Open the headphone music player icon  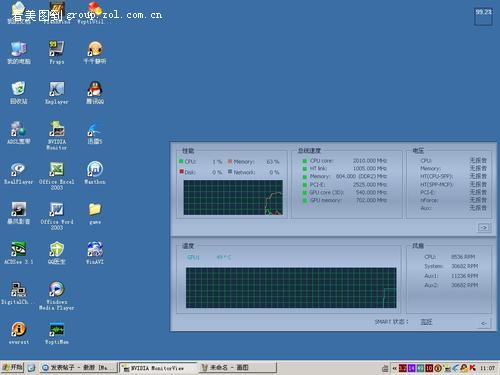(95, 53)
